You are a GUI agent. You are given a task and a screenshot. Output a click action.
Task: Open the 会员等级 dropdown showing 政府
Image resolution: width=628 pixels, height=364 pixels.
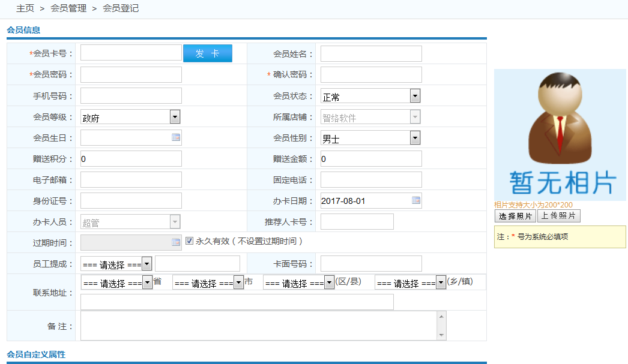click(175, 116)
